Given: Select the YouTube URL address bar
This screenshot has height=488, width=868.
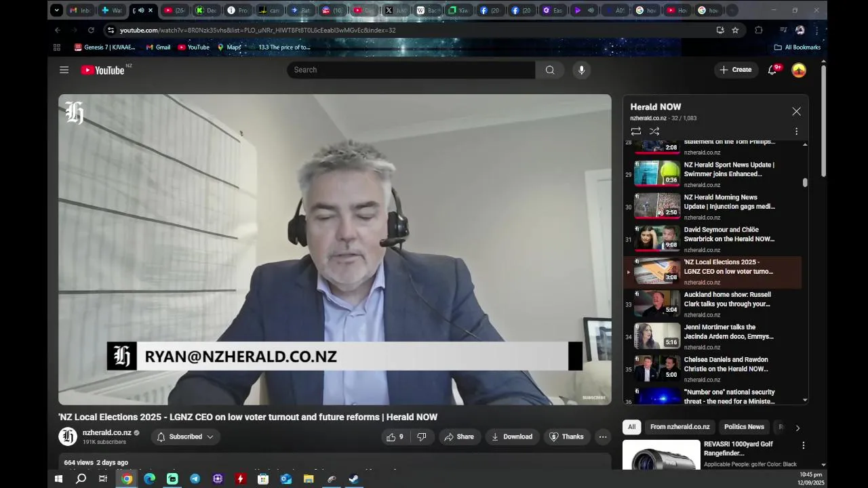Looking at the screenshot, I should pyautogui.click(x=407, y=30).
